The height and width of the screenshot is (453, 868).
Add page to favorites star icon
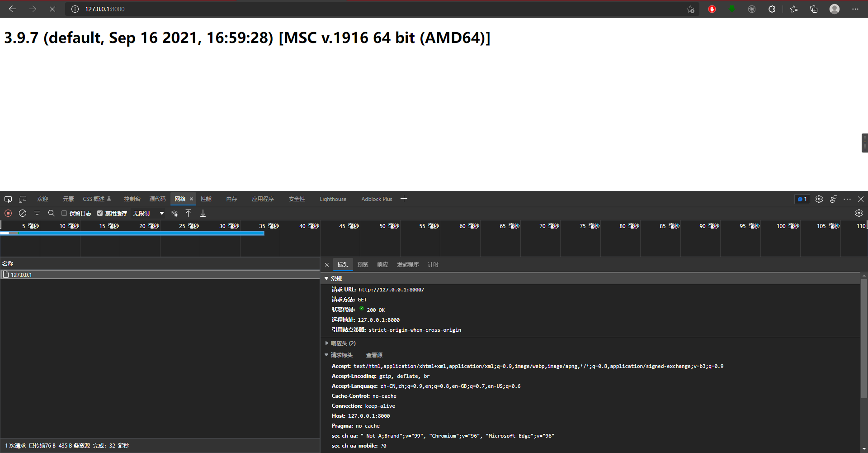point(690,9)
